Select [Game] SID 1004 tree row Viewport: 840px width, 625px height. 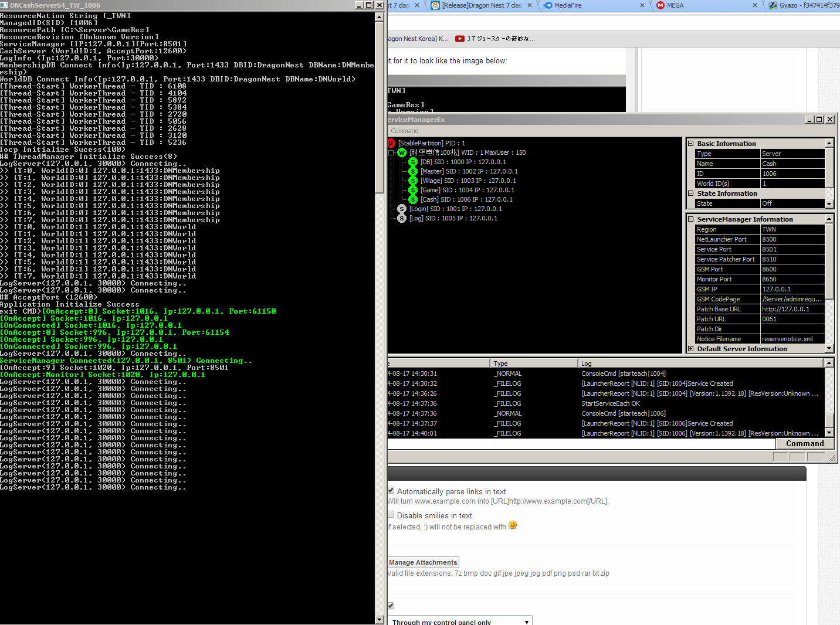(468, 190)
